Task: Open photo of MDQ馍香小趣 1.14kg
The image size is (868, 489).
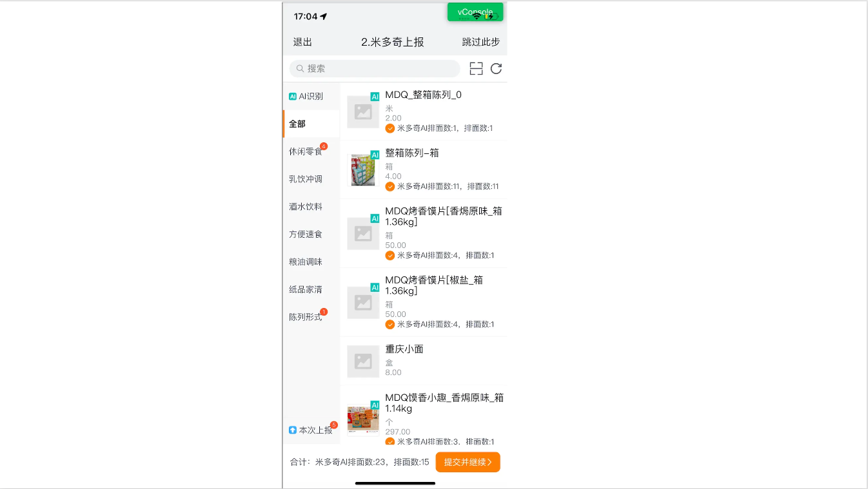Action: (363, 420)
